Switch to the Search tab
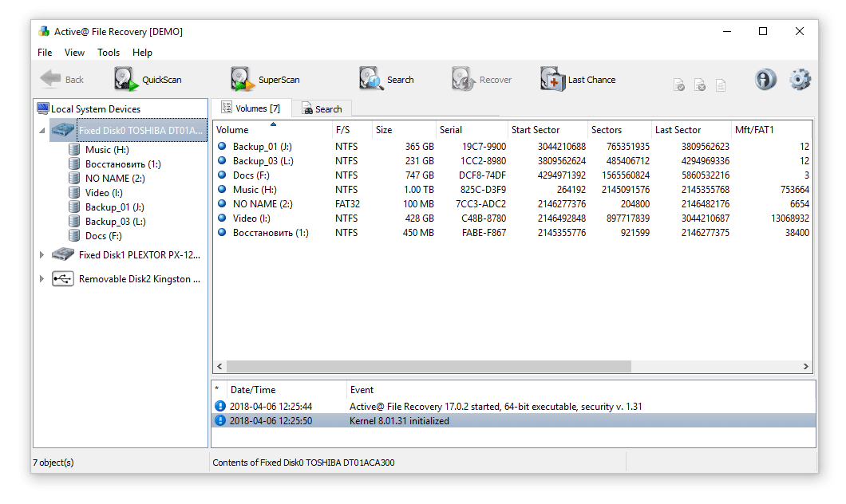The width and height of the screenshot is (846, 504). point(322,109)
